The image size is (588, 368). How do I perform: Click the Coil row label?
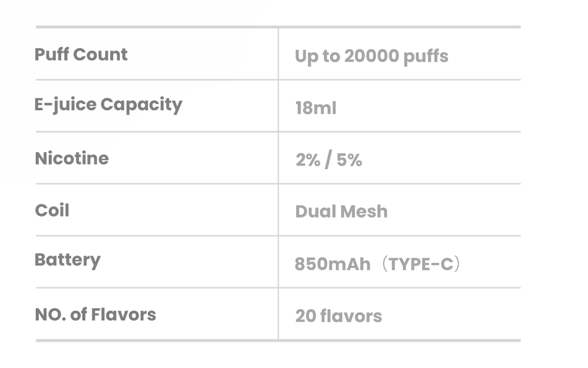(x=52, y=211)
